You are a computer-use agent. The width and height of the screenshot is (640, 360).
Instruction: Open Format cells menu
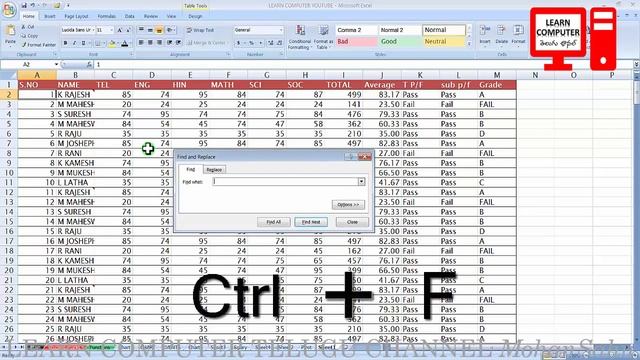(x=518, y=35)
